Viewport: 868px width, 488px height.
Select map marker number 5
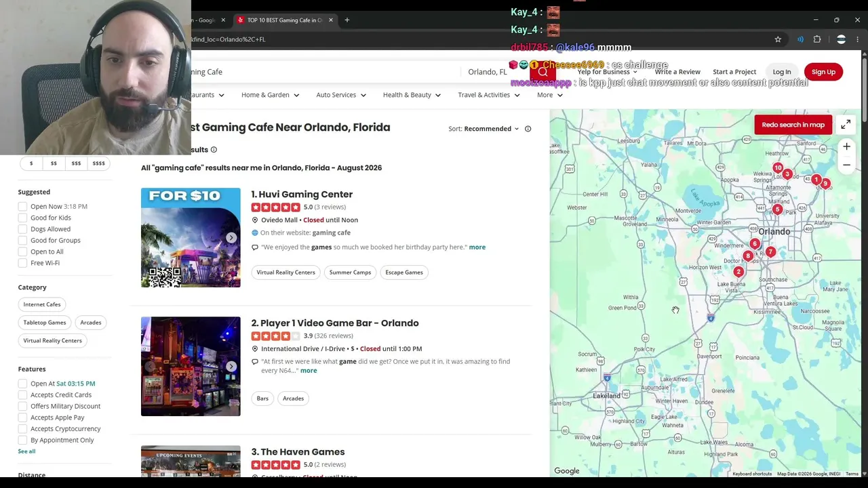click(777, 210)
